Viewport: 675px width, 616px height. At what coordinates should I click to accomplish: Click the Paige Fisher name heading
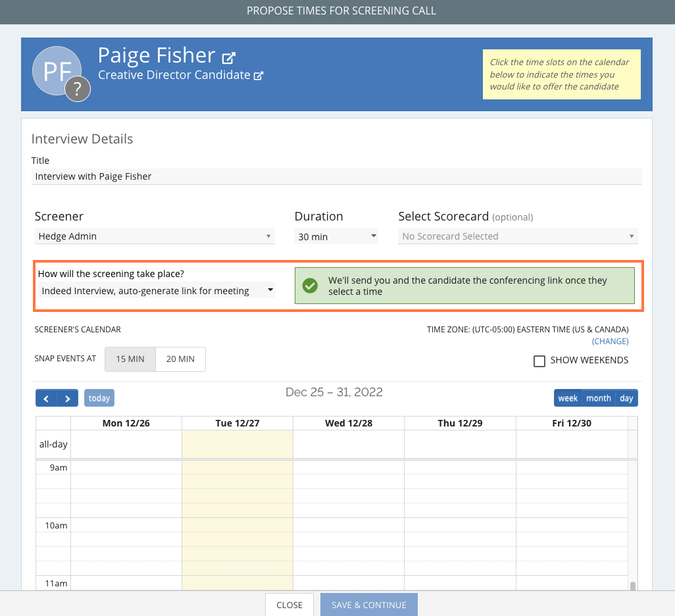(157, 55)
